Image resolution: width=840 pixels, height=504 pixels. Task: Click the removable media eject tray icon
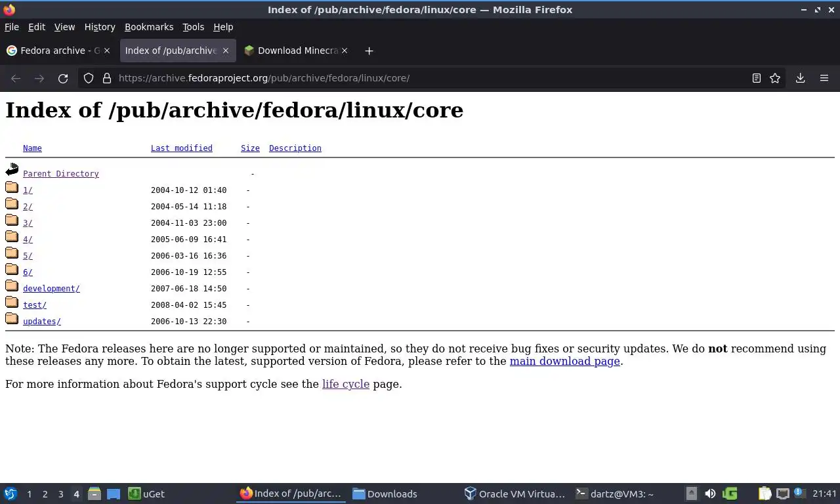[692, 493]
